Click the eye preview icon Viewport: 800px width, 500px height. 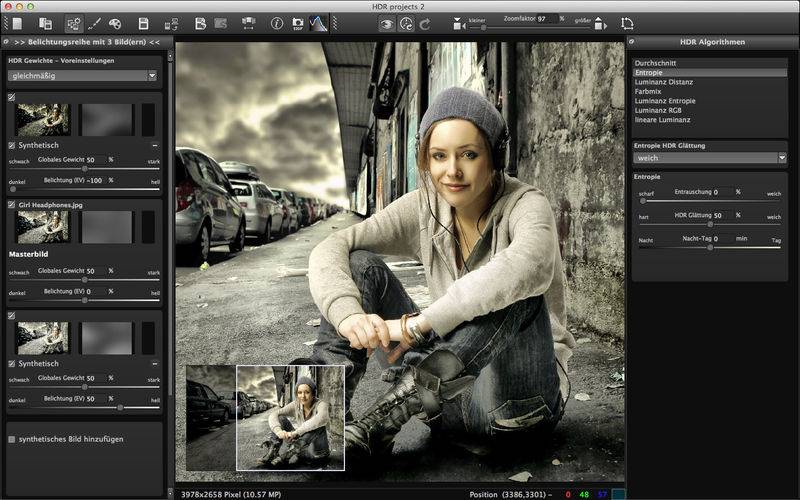(x=385, y=22)
